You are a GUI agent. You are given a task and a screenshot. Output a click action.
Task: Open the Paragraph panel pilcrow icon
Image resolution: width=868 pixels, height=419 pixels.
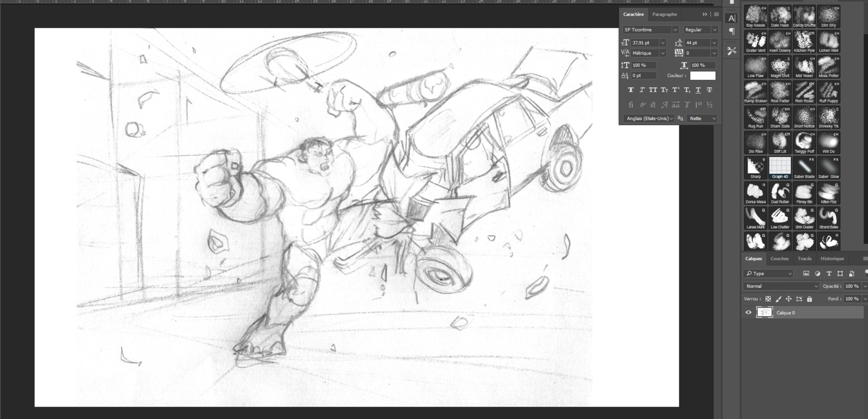tap(731, 31)
